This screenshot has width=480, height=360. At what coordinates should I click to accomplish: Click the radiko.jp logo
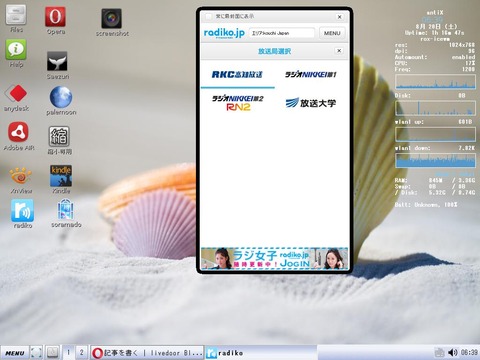point(224,33)
